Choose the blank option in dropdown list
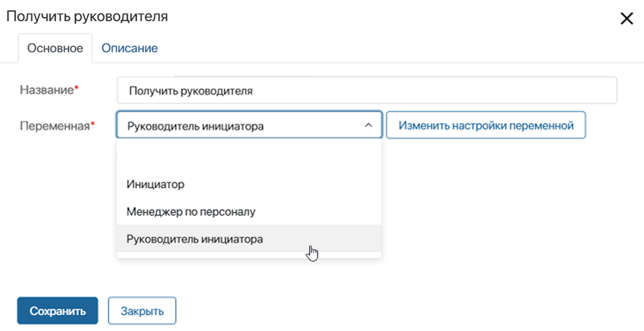Viewport: 644px width, 331px height. click(249, 157)
